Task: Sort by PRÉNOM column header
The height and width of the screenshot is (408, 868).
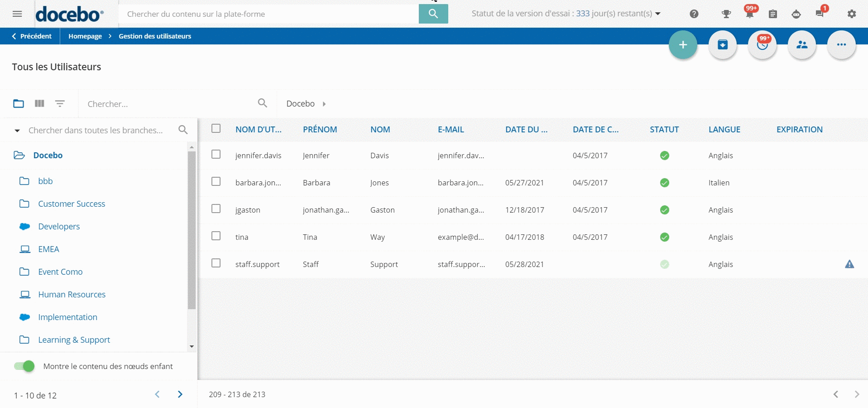Action: coord(320,130)
